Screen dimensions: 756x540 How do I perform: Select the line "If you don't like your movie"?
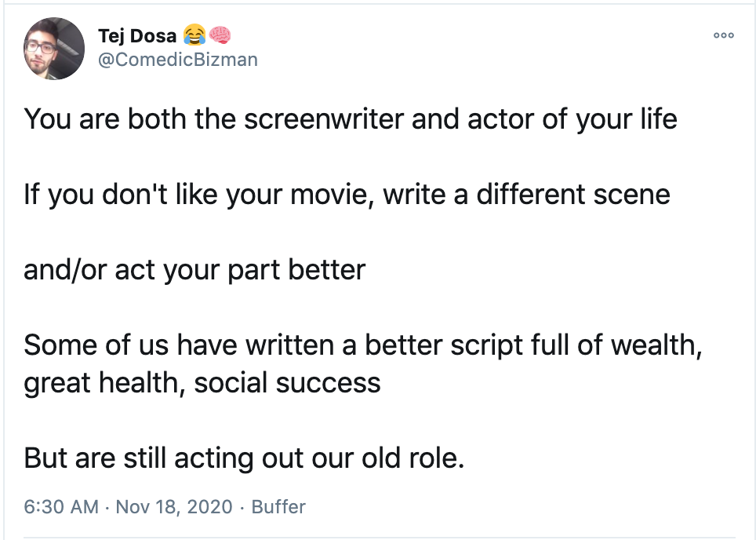pyautogui.click(x=347, y=194)
